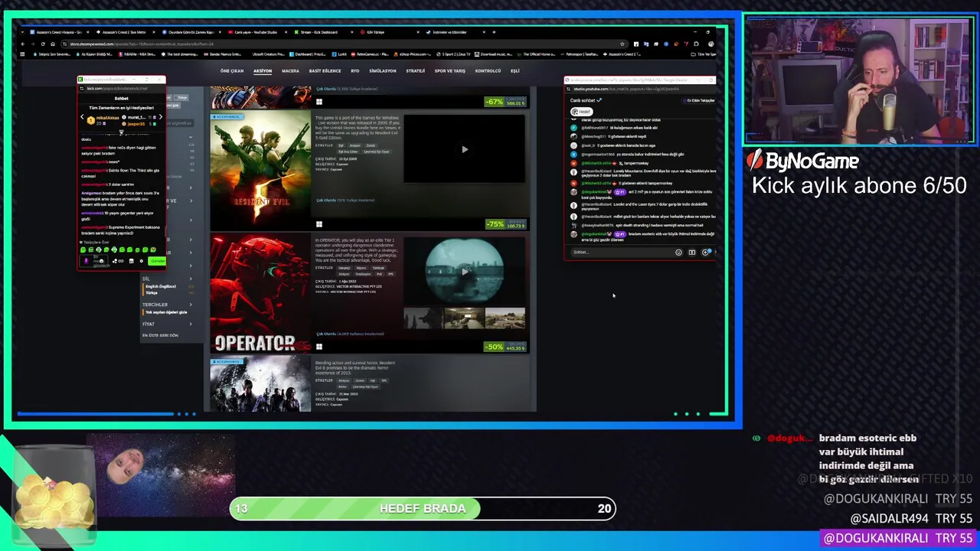
Task: Show previous gifters in Kick chat
Action: point(83,117)
